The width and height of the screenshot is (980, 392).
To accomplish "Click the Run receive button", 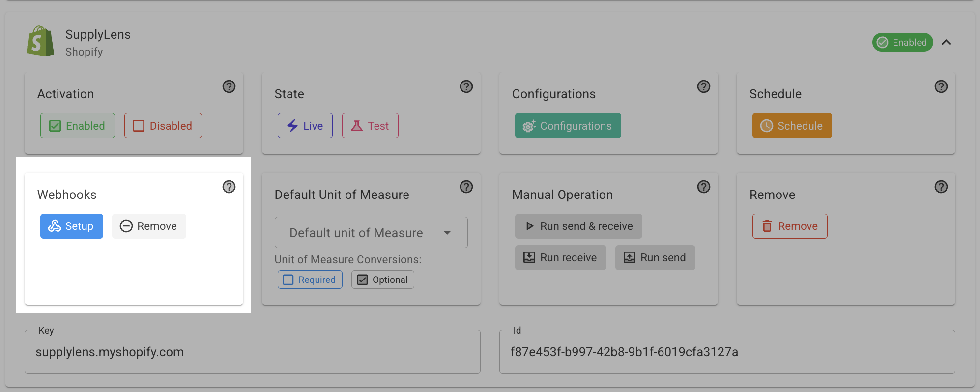I will click(x=561, y=257).
